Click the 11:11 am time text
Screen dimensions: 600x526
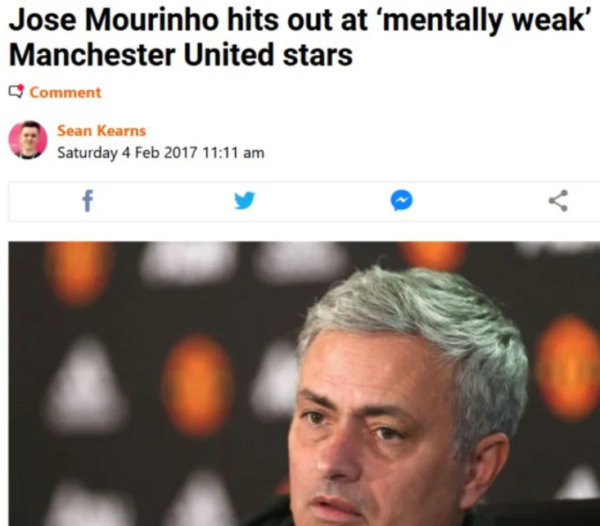pos(233,153)
